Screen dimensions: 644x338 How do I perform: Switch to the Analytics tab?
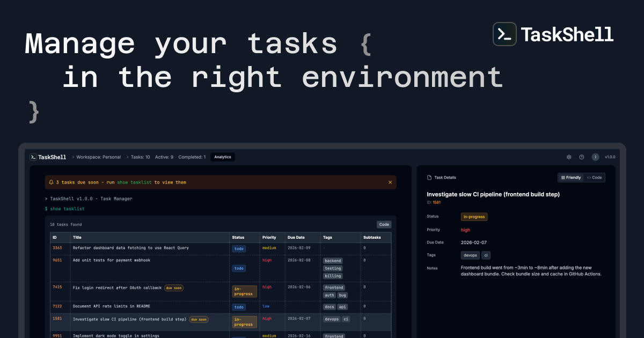click(x=222, y=157)
